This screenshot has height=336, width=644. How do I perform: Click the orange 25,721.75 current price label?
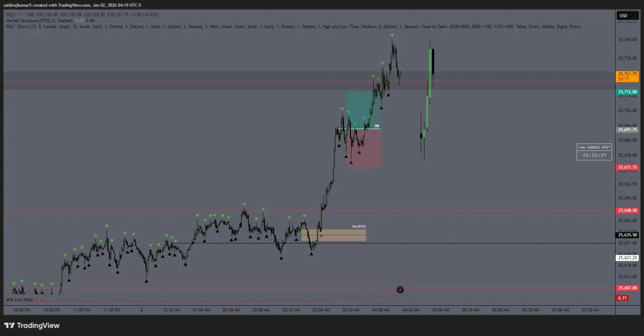point(626,76)
